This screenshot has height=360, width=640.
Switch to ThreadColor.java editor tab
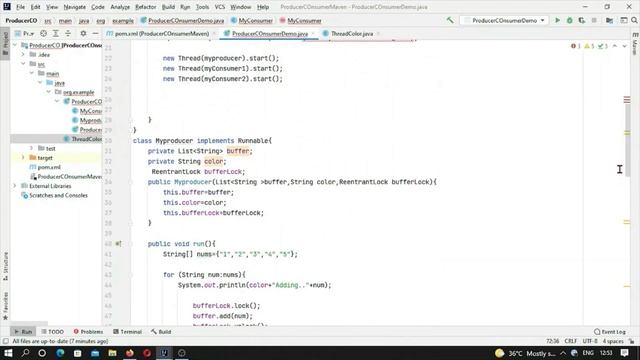(x=351, y=33)
